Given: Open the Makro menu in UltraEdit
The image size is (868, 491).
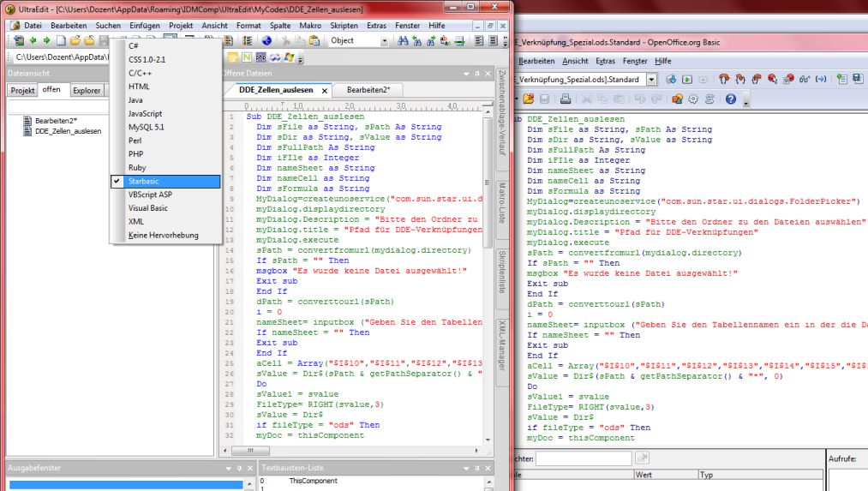Looking at the screenshot, I should point(310,26).
